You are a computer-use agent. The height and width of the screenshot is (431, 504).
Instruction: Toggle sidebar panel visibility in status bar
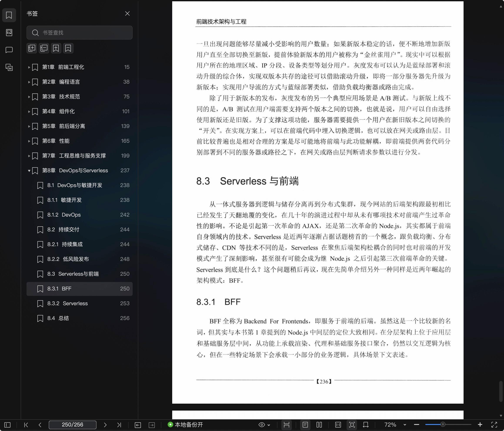tap(8, 425)
